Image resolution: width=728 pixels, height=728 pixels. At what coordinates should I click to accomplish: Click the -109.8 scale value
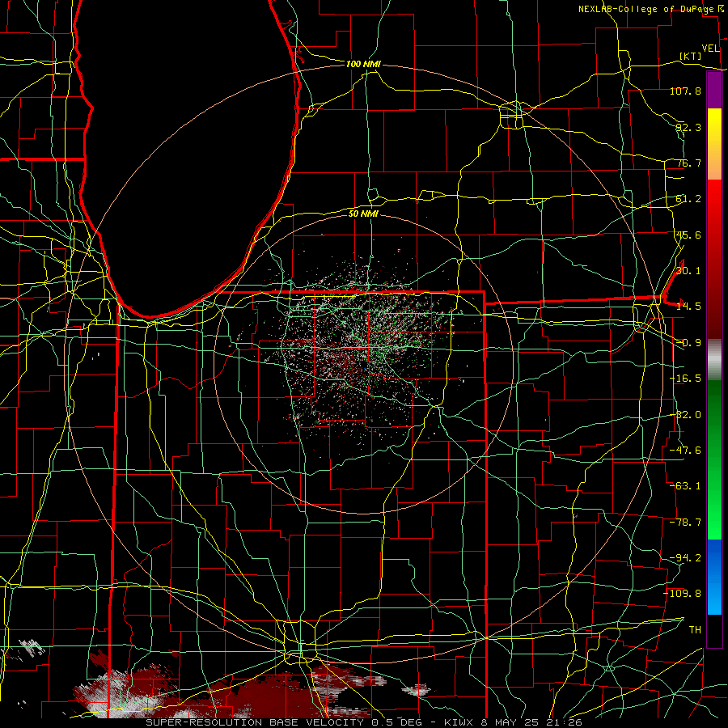pyautogui.click(x=683, y=594)
